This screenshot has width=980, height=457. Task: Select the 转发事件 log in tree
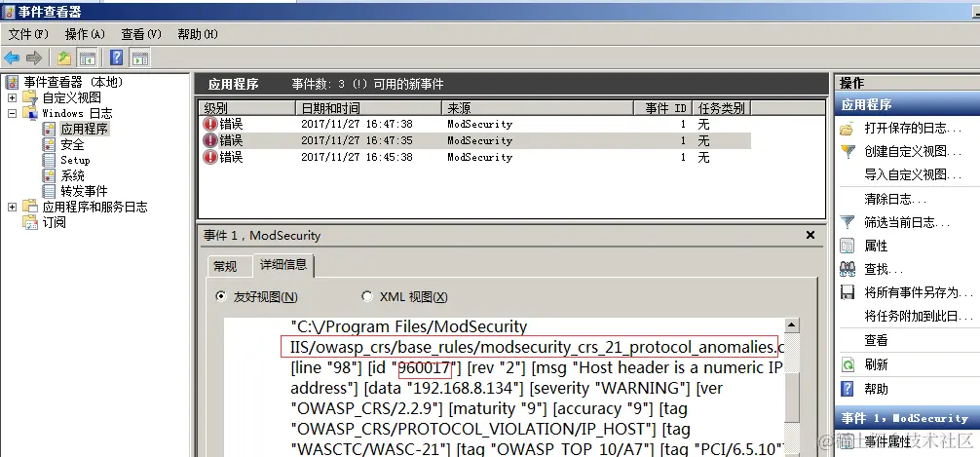[85, 191]
